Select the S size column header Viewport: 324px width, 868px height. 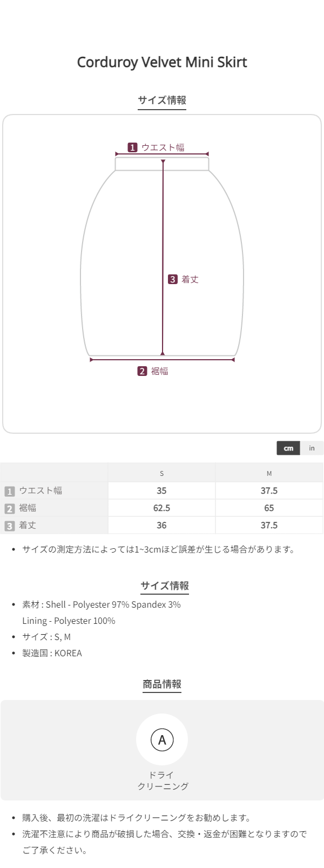161,473
